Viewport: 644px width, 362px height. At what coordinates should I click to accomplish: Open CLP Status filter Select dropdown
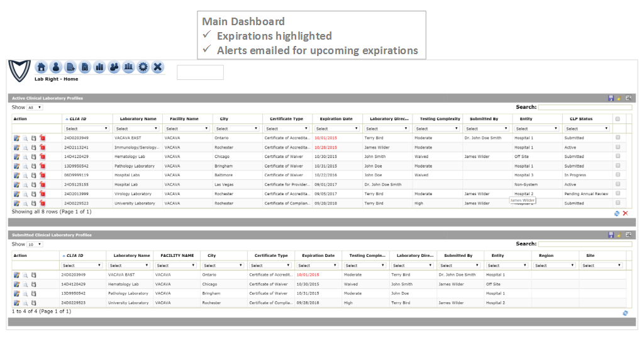coord(587,129)
